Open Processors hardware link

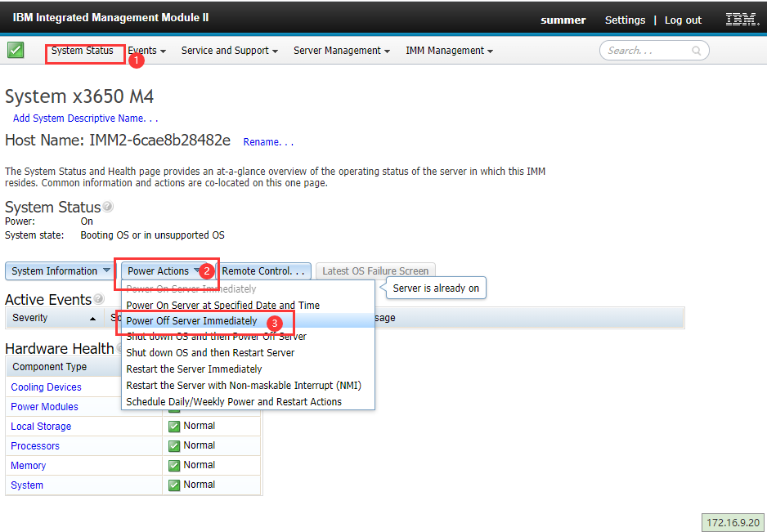pyautogui.click(x=35, y=446)
